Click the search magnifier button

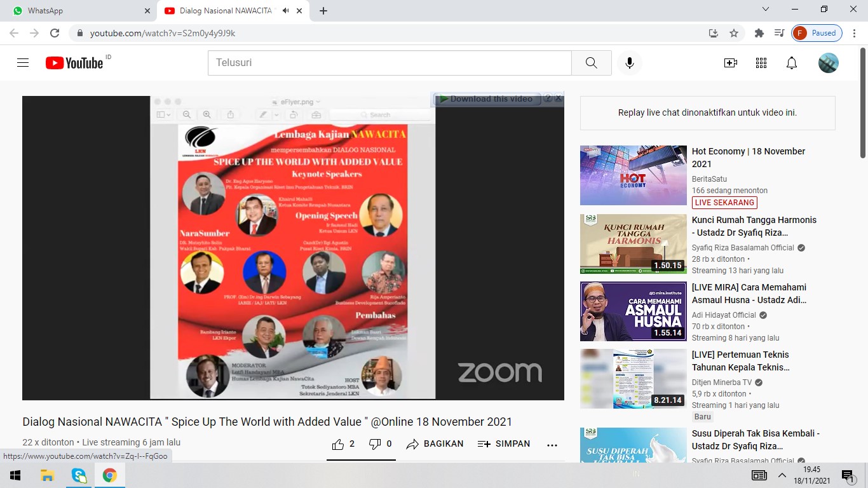592,63
